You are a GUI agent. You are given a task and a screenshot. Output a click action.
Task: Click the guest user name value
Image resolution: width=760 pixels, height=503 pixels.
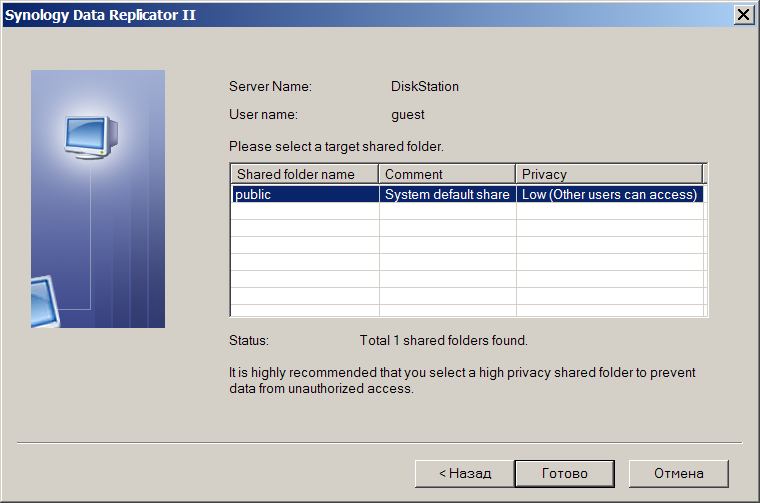(x=408, y=115)
